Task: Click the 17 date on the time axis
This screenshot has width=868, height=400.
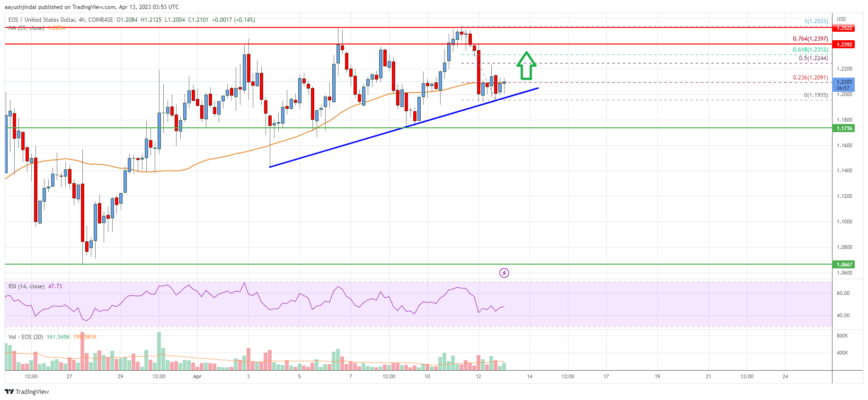Action: coord(606,377)
